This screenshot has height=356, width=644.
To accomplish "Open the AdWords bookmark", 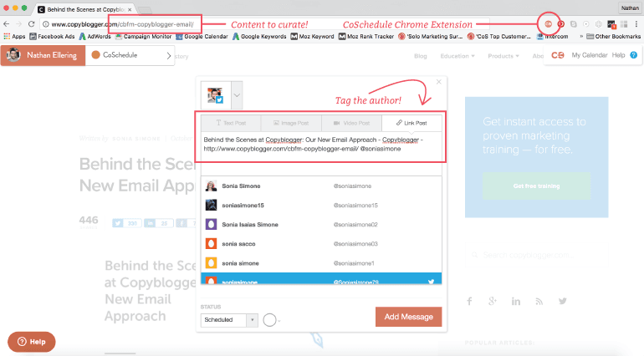I will 95,37.
